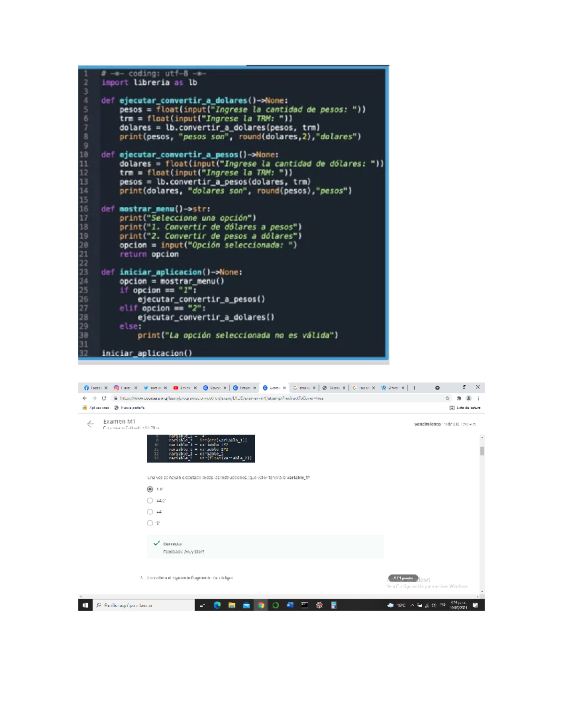
Task: Select the answer option '44'
Action: click(x=149, y=511)
